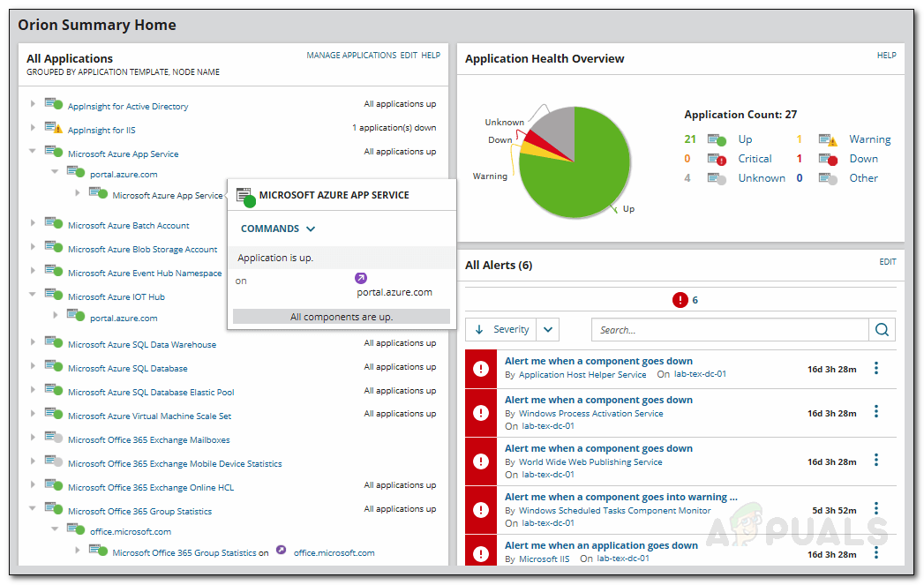This screenshot has height=585, width=924.
Task: Click the purple external link icon in popup
Action: (361, 278)
